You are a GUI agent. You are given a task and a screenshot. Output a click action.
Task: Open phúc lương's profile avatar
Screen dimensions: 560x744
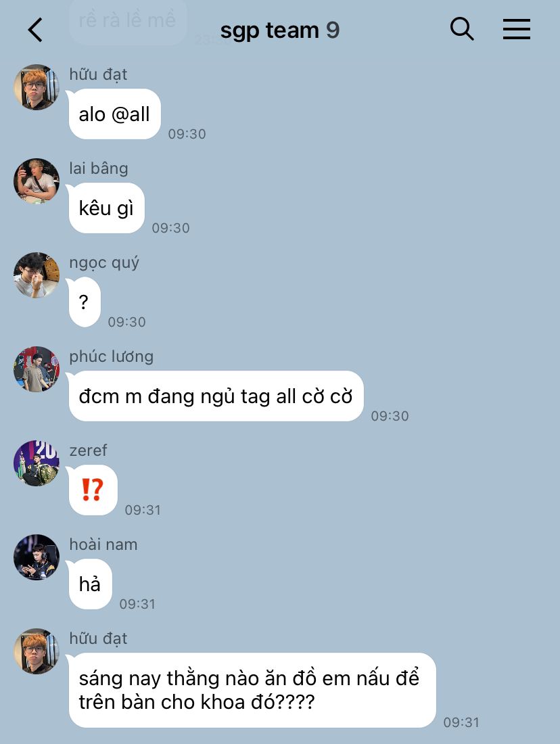pyautogui.click(x=37, y=369)
